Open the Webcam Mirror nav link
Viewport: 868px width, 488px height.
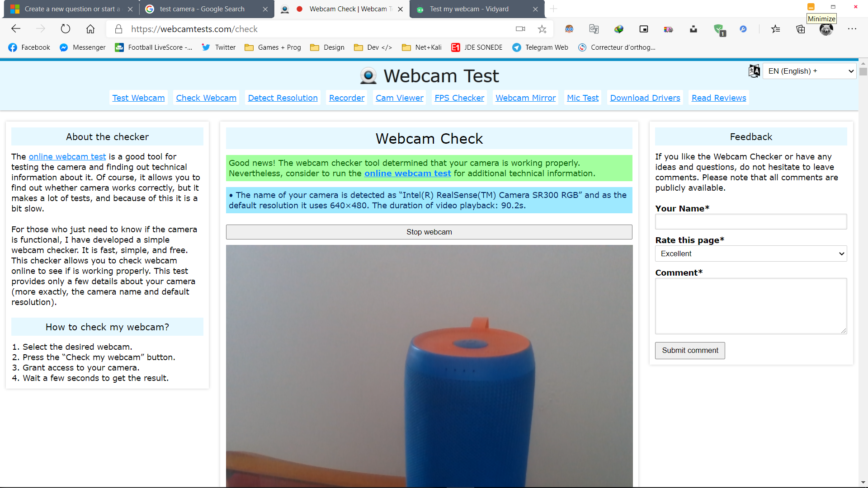click(x=525, y=98)
